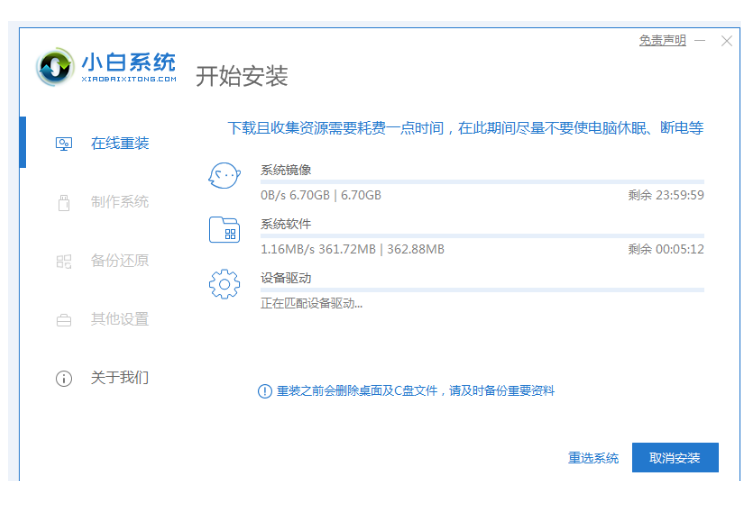Open the 免责声明 disclaimer link
This screenshot has width=756, height=506.
[x=662, y=41]
